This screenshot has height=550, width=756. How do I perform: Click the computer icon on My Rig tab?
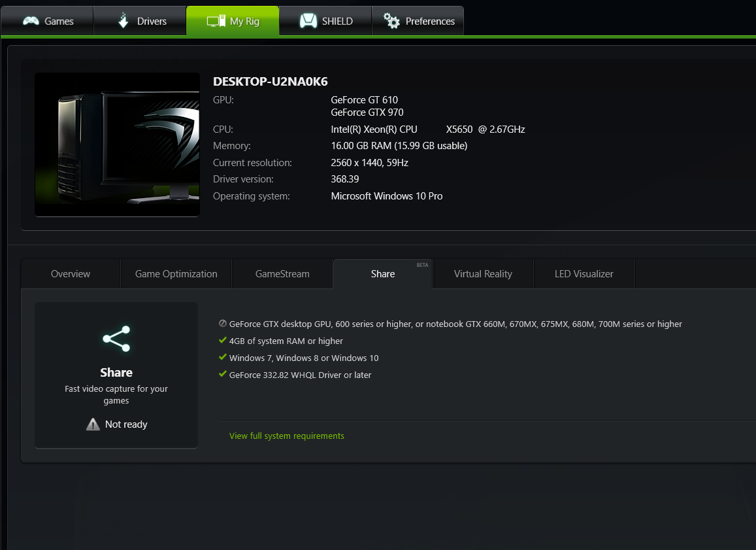pos(216,21)
